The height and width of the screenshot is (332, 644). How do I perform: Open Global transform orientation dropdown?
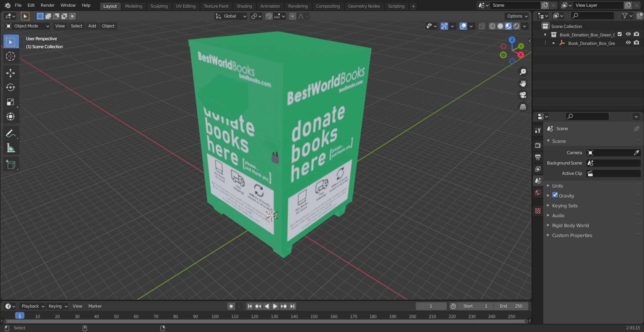[231, 16]
